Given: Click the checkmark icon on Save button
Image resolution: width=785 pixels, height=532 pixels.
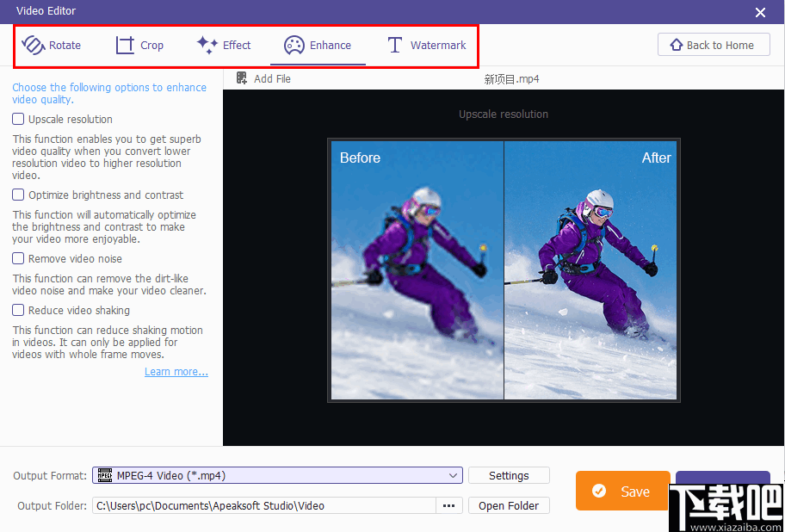Looking at the screenshot, I should tap(600, 491).
